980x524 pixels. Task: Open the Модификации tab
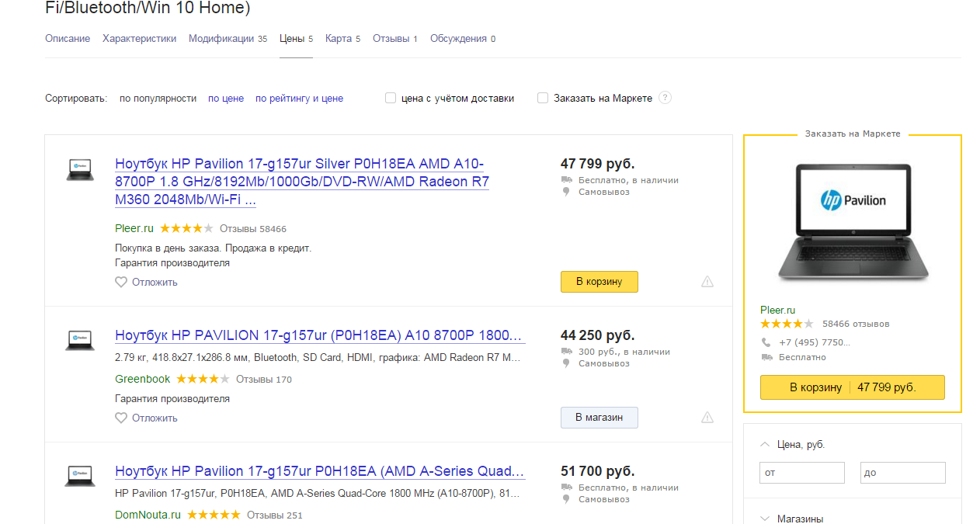221,39
